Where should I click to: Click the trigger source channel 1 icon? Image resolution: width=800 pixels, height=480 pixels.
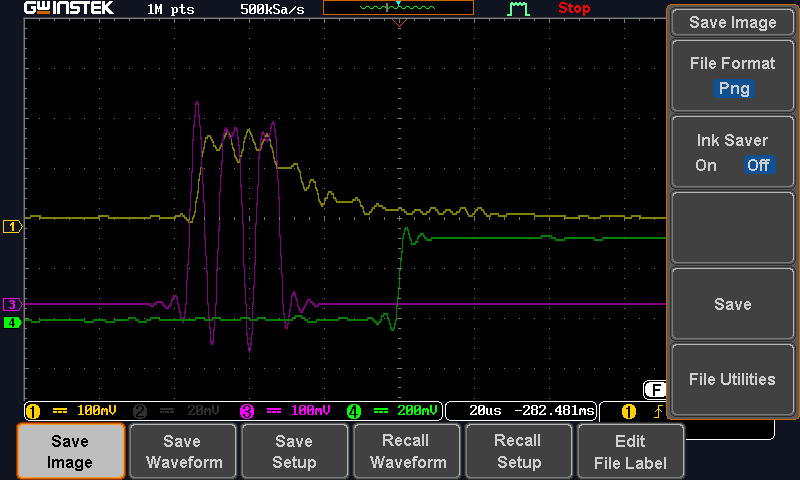tap(629, 411)
